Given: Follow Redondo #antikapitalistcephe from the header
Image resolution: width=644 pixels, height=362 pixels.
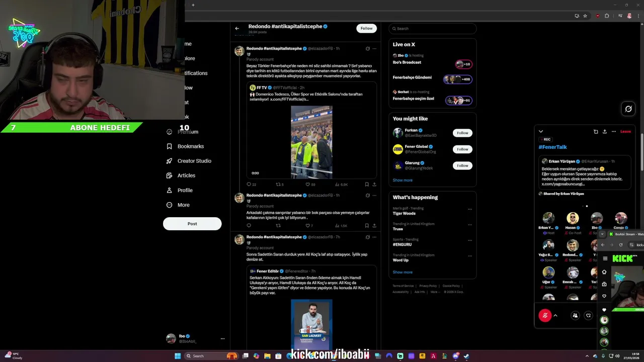Looking at the screenshot, I should pos(366,28).
